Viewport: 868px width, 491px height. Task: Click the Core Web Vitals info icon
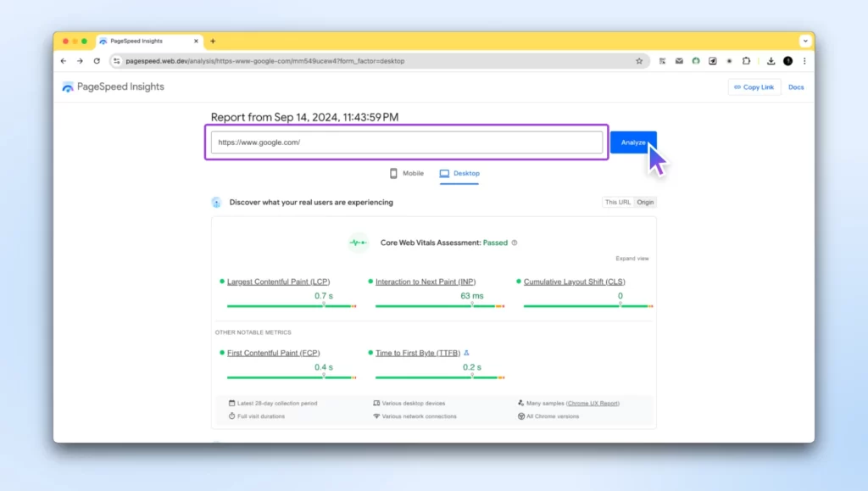pyautogui.click(x=515, y=243)
